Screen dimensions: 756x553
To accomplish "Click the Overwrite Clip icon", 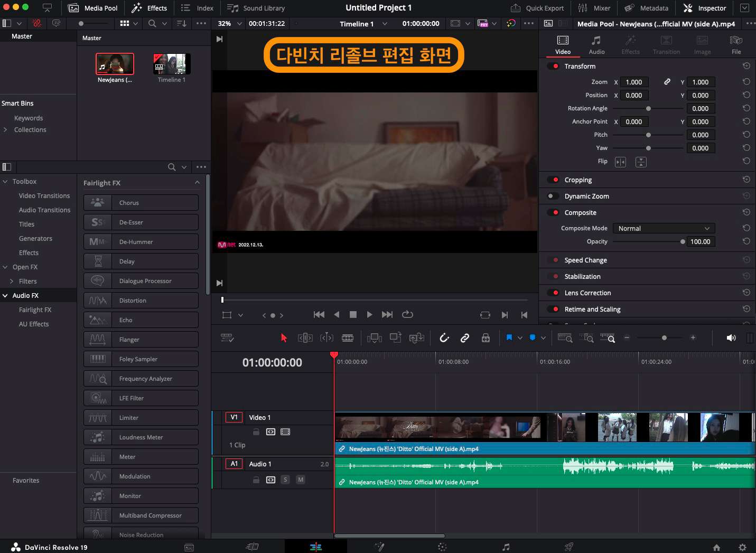I will point(396,338).
